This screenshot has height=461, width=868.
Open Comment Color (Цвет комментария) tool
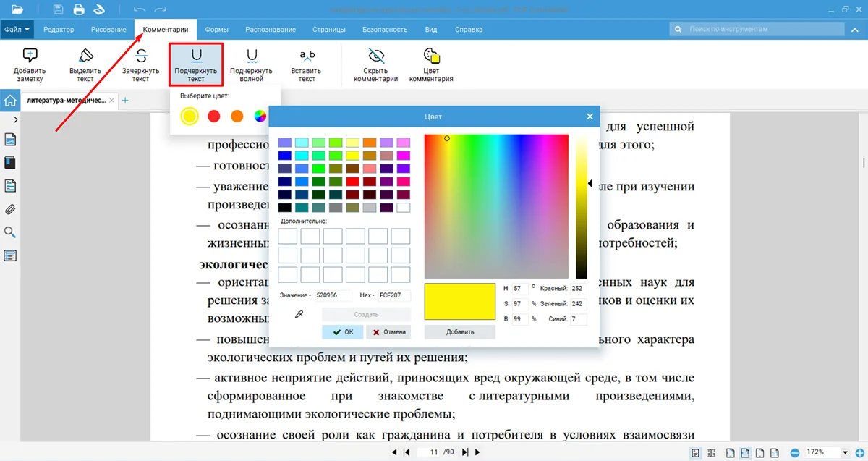431,64
